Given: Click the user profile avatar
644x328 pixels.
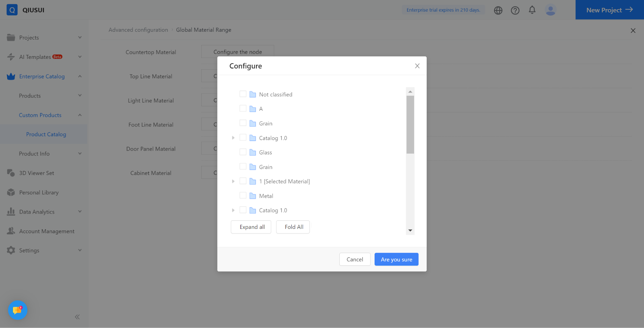Looking at the screenshot, I should coord(550,10).
